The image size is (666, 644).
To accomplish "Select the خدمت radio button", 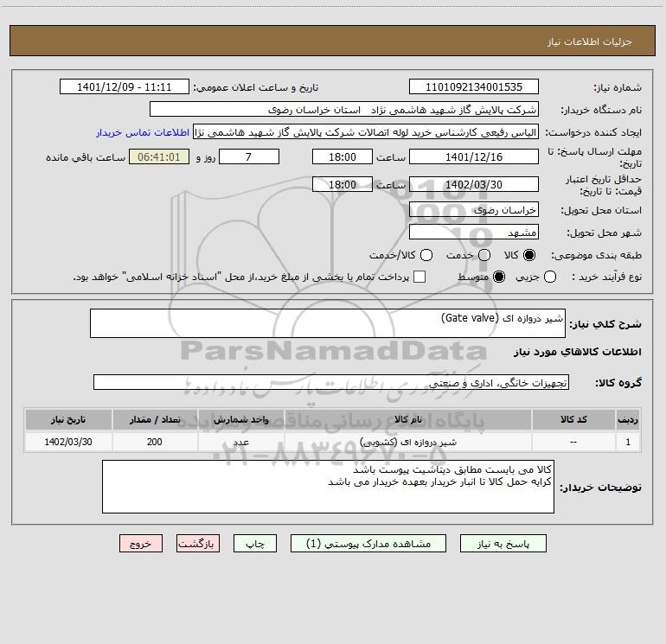I will (x=484, y=255).
